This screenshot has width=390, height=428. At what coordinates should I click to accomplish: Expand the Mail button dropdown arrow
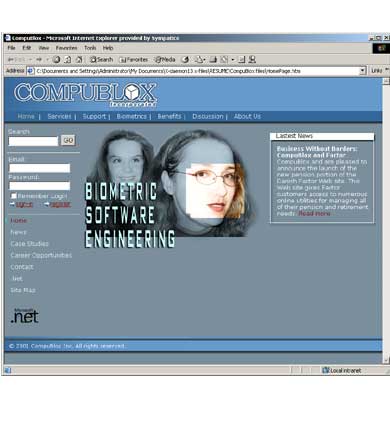click(204, 60)
